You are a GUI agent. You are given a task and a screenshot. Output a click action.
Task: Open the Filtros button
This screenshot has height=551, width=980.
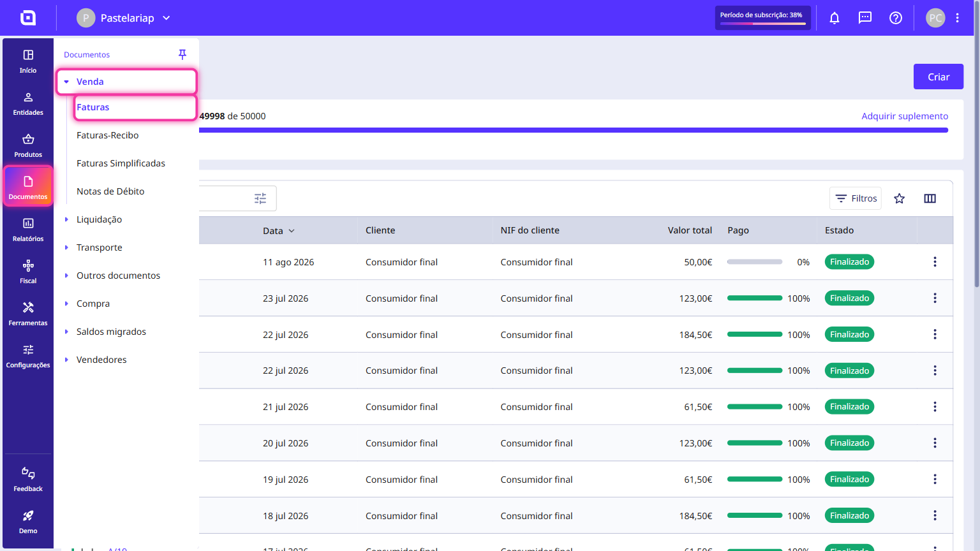856,198
